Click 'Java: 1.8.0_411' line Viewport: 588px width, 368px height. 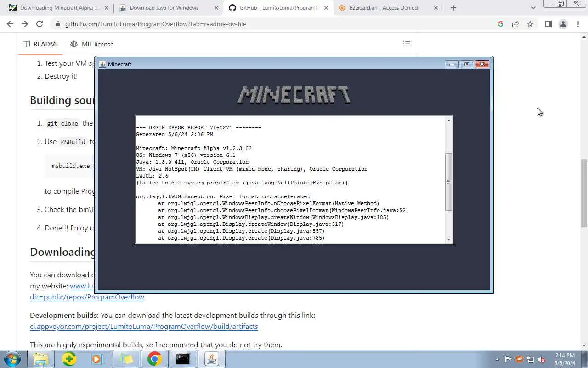[x=192, y=162]
